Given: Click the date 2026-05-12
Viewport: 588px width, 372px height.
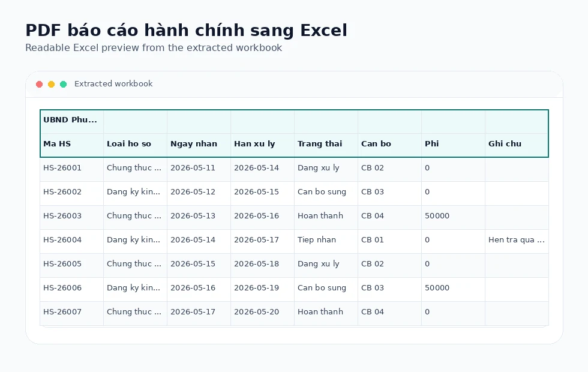Looking at the screenshot, I should click(199, 193).
